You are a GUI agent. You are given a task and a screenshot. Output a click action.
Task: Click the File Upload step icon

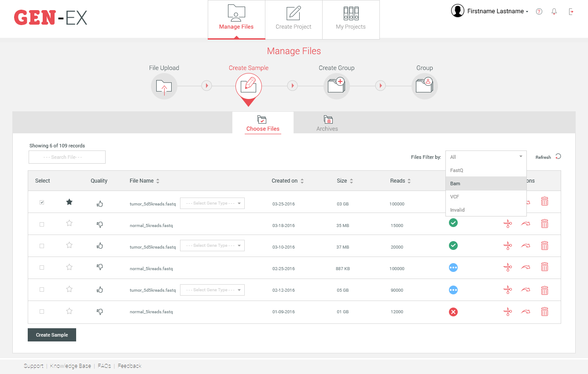point(164,86)
